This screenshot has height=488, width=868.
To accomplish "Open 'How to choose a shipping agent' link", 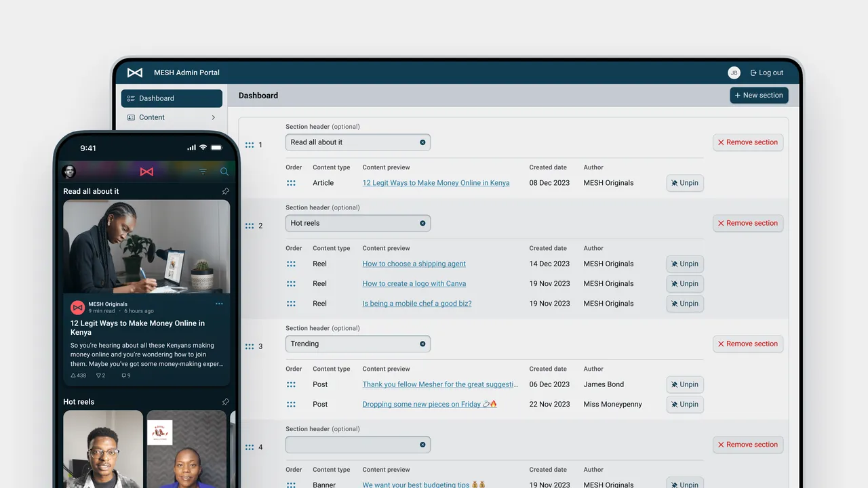I will 414,264.
